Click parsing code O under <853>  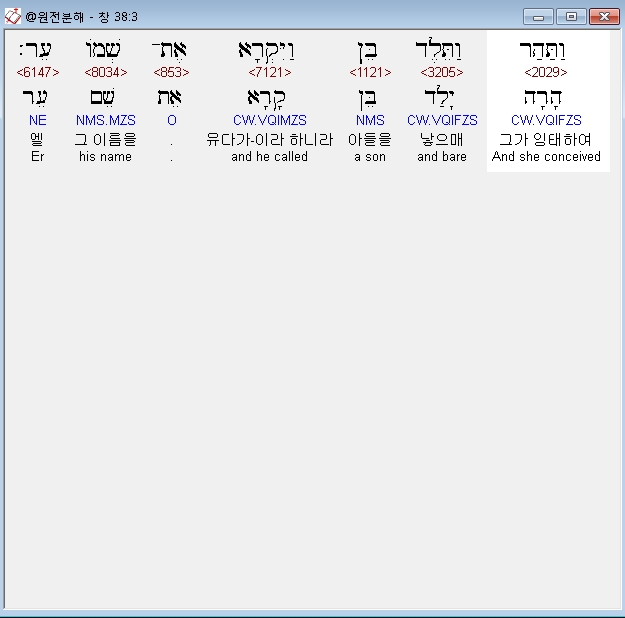pyautogui.click(x=172, y=120)
